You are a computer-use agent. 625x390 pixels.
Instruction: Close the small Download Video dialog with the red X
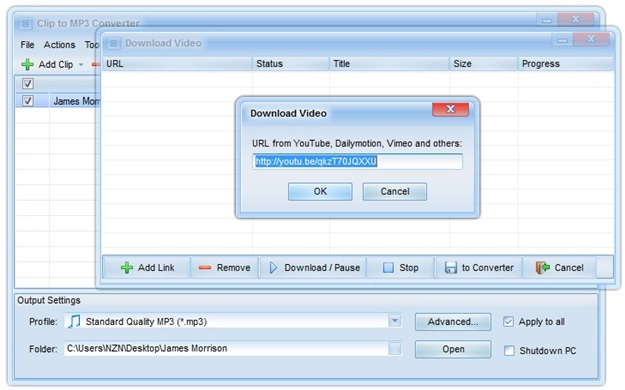pyautogui.click(x=450, y=109)
